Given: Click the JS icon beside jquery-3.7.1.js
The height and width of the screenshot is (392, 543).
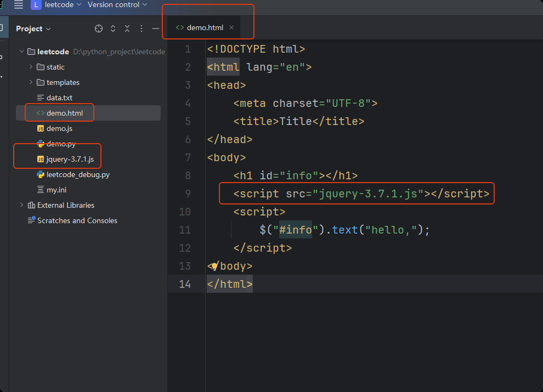Looking at the screenshot, I should pyautogui.click(x=41, y=159).
